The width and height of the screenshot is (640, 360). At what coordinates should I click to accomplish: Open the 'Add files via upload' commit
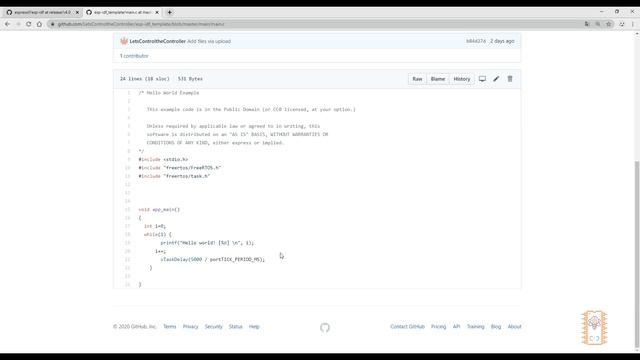click(x=209, y=41)
